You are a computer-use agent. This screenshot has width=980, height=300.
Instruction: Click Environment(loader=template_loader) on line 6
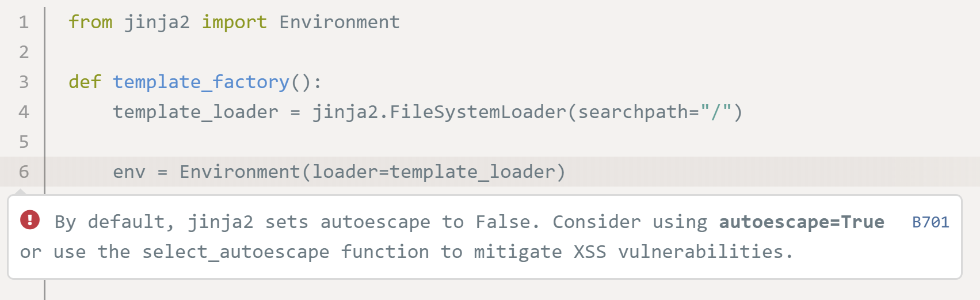[372, 172]
